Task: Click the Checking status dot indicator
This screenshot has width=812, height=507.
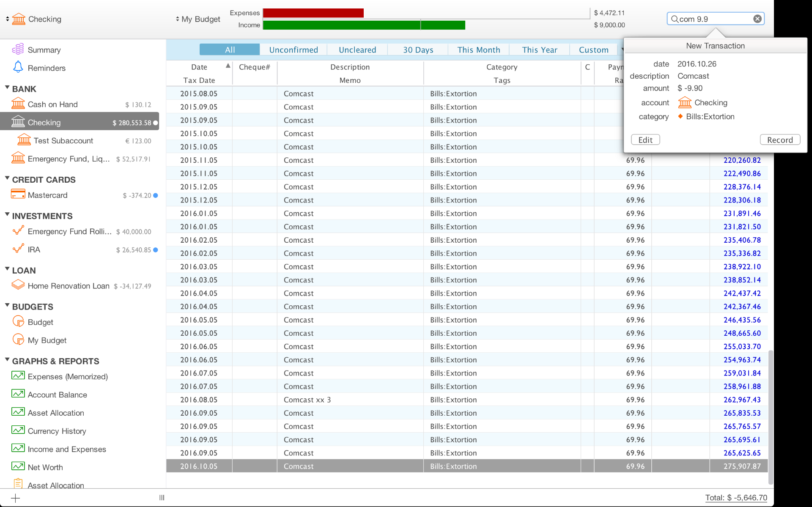Action: coord(156,123)
